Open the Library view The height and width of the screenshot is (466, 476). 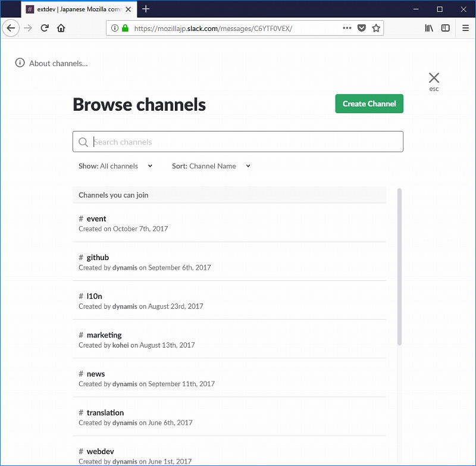429,28
